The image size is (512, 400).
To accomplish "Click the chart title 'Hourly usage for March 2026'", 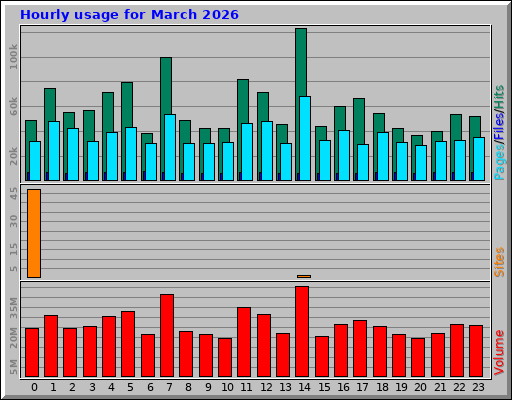I will tap(129, 15).
